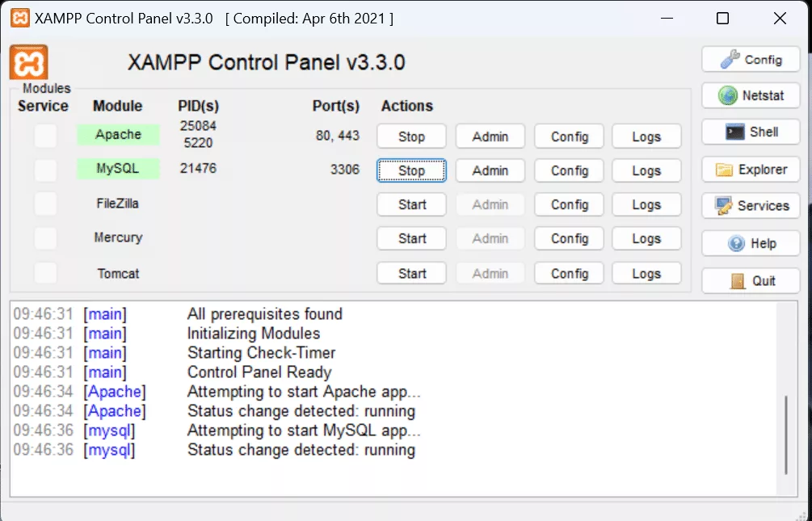The height and width of the screenshot is (521, 812).
Task: Click the Mercury module name
Action: pyautogui.click(x=118, y=237)
